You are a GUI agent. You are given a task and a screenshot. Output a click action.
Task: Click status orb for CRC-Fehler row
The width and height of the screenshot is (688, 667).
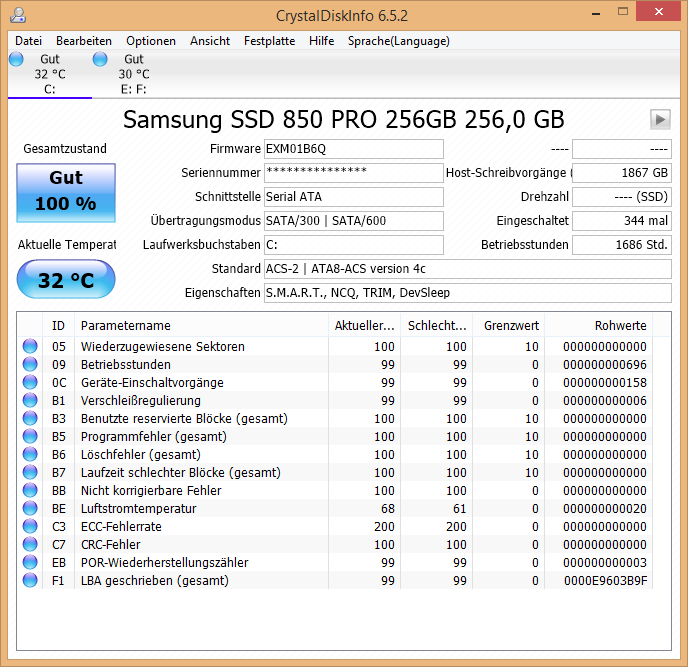click(x=30, y=544)
